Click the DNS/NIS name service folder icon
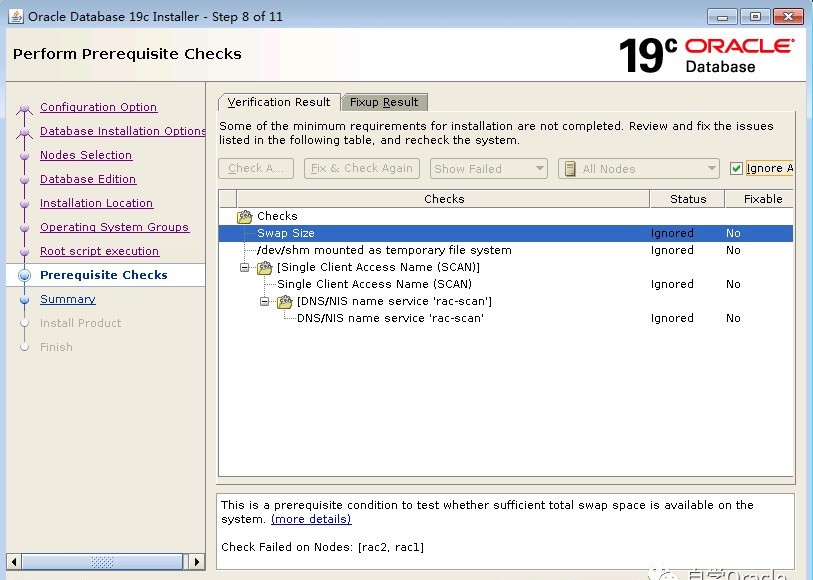The height and width of the screenshot is (580, 813). click(x=284, y=302)
